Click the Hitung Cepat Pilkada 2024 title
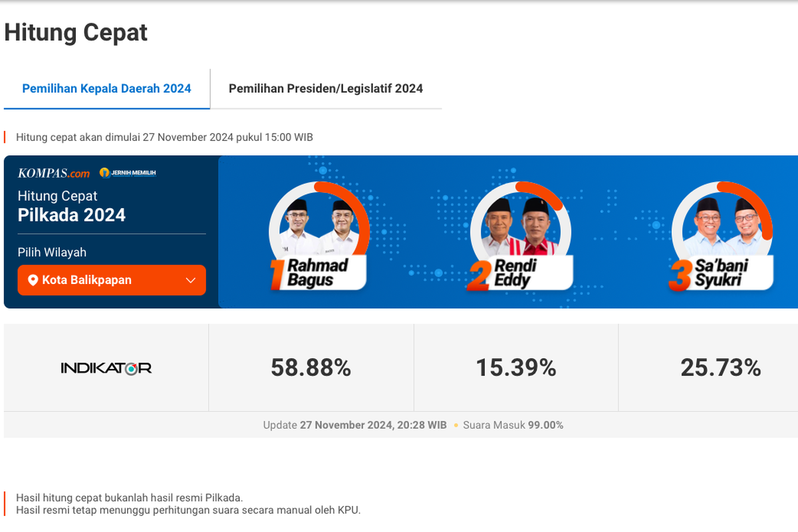798x532 pixels. click(72, 206)
